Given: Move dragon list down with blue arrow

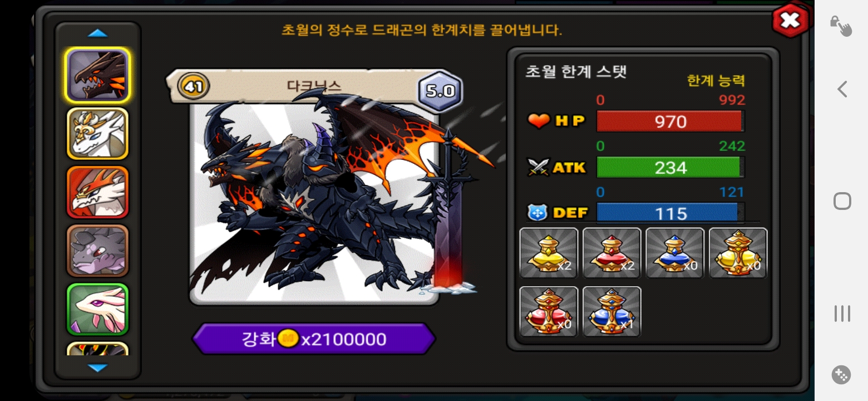Looking at the screenshot, I should click(x=97, y=368).
